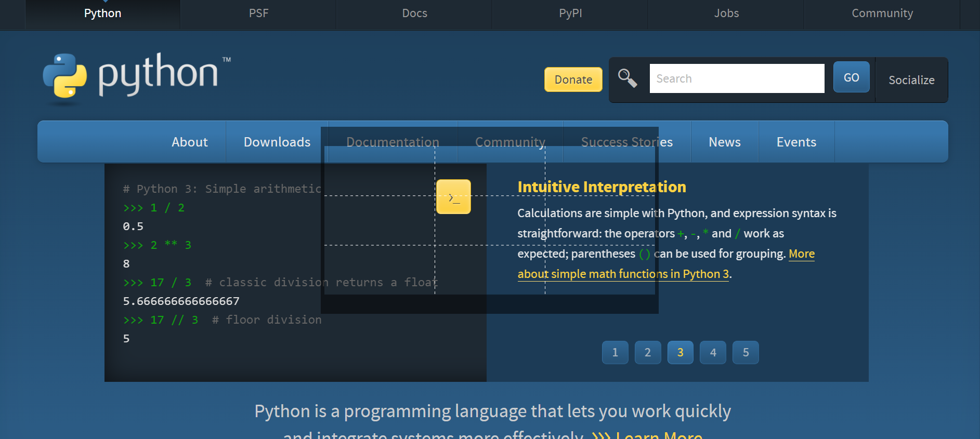Open the PyPI top tab
Screen dimensions: 980x439
(x=570, y=14)
